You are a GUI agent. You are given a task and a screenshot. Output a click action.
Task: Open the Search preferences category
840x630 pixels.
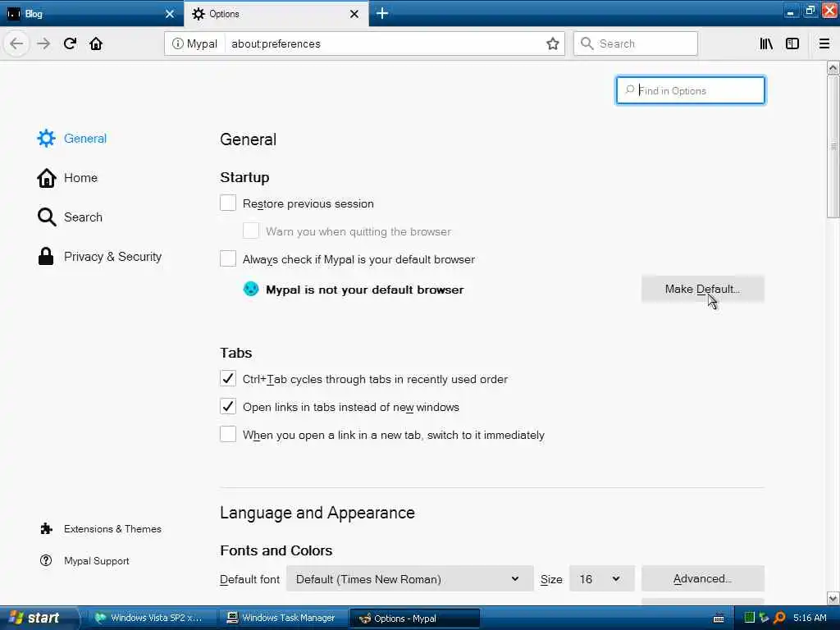click(x=70, y=217)
